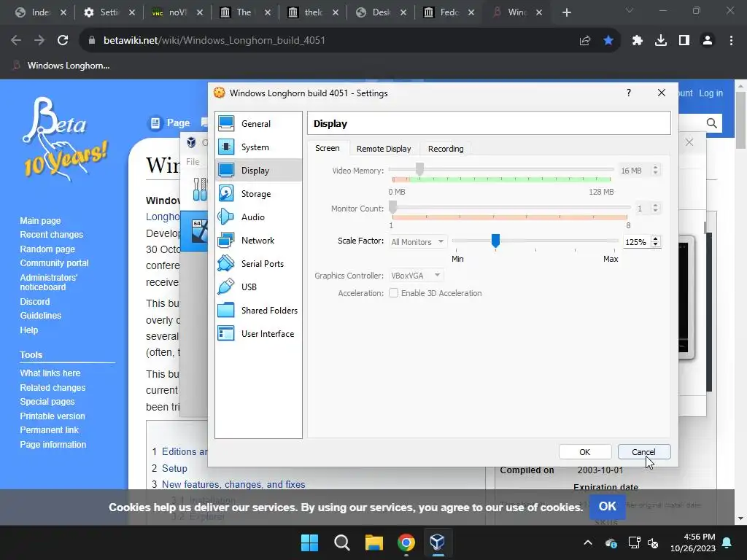The height and width of the screenshot is (560, 747).
Task: Switch to noVNC browser tab
Action: pyautogui.click(x=177, y=12)
